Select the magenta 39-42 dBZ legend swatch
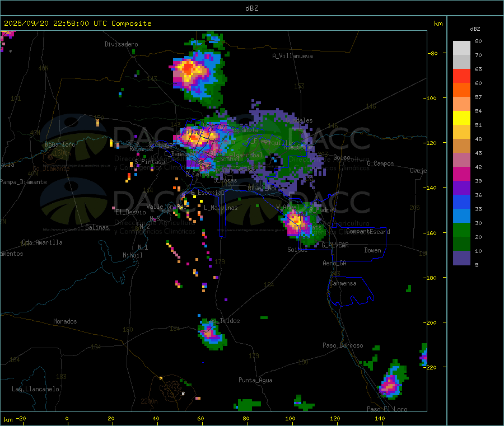The image size is (504, 426). tap(461, 174)
